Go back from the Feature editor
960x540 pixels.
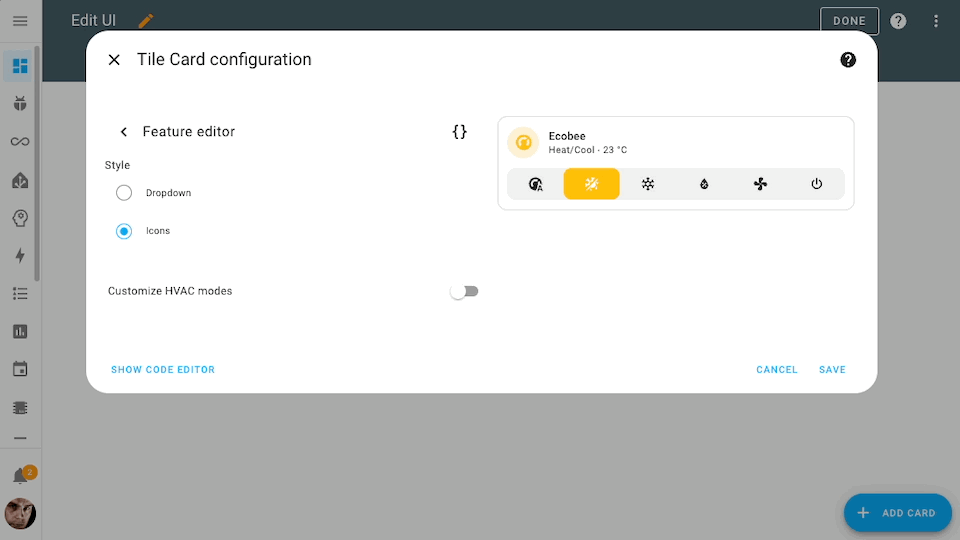[x=124, y=132]
